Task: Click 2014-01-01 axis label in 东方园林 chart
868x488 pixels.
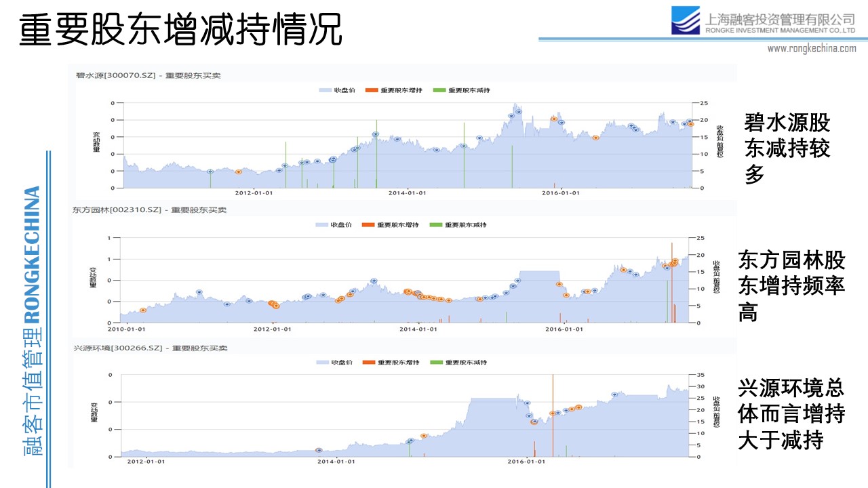Action: [418, 329]
